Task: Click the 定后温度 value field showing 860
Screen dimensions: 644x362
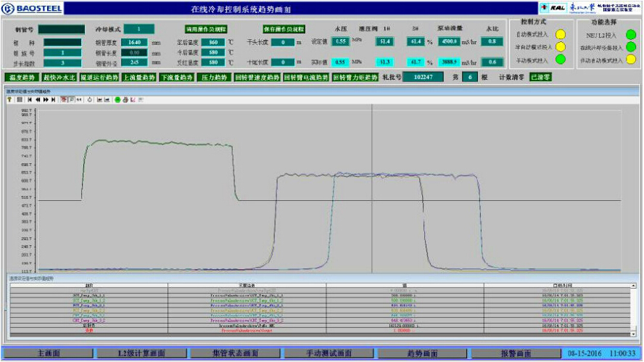Action: pyautogui.click(x=208, y=42)
